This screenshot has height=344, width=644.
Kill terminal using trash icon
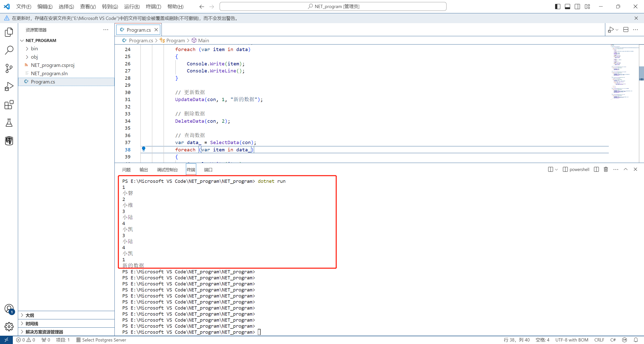tap(606, 169)
